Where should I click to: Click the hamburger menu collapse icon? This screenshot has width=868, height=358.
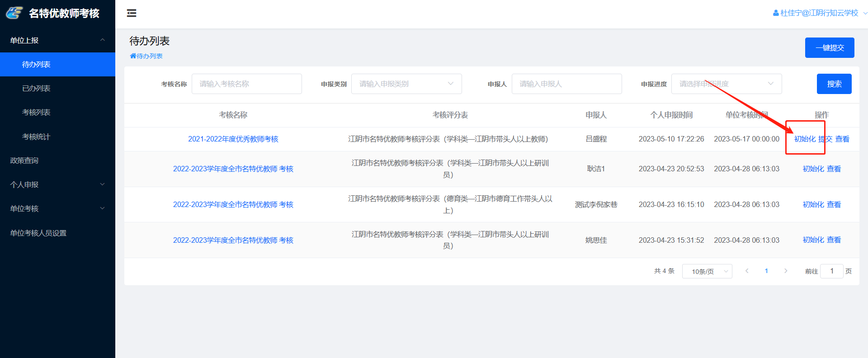point(132,13)
